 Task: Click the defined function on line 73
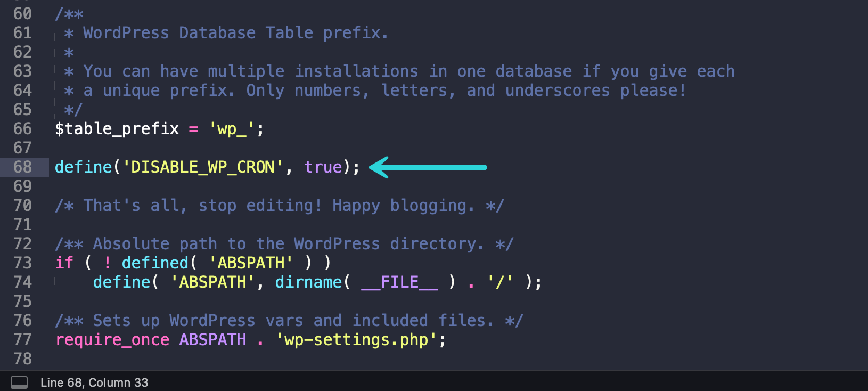(155, 263)
